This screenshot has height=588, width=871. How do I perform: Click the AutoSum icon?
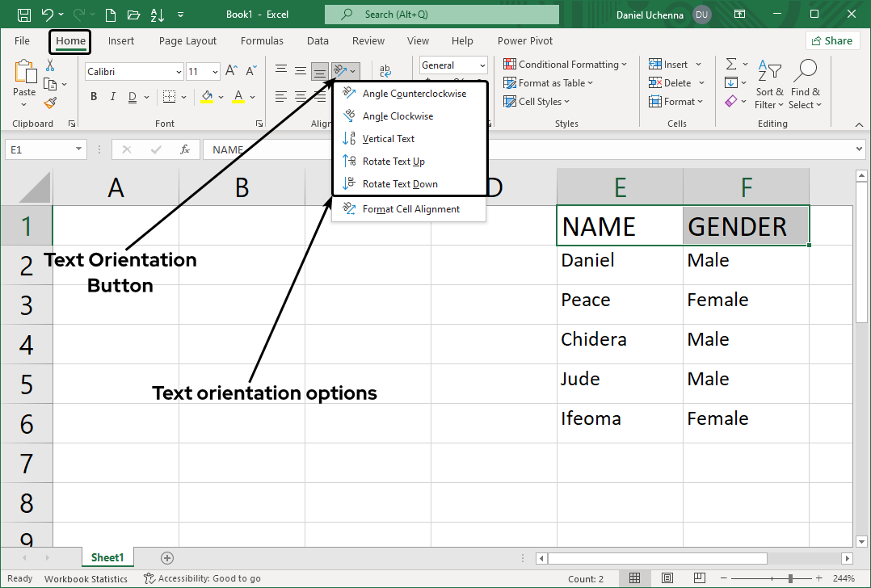coord(733,63)
